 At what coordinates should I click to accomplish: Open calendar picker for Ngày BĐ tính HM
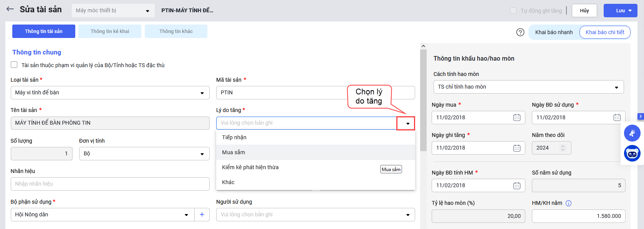(x=517, y=186)
